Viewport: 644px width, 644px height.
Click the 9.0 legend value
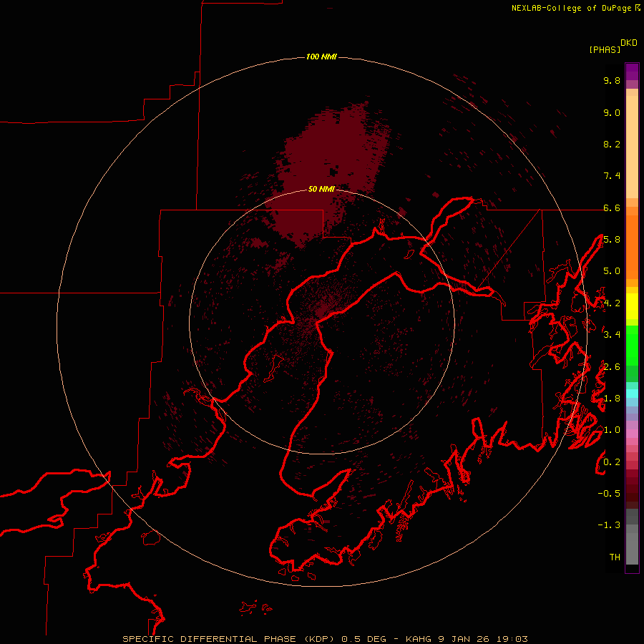[612, 112]
